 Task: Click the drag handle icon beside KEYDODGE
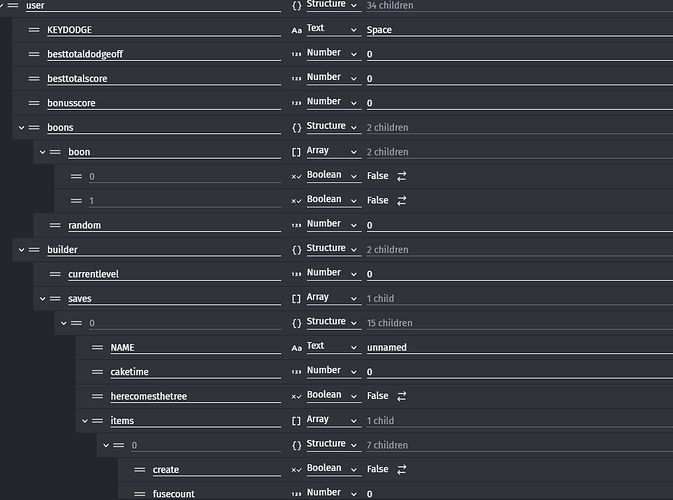(35, 30)
